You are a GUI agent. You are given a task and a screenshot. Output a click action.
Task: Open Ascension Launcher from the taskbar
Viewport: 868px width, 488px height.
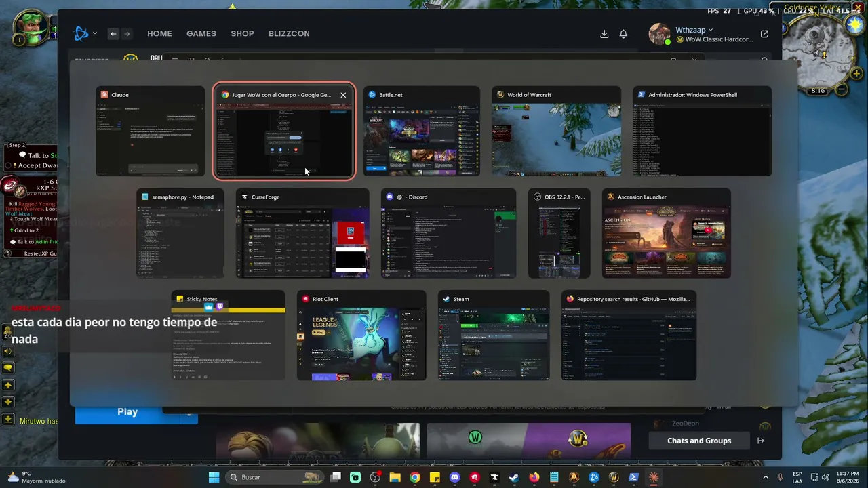[x=574, y=477]
